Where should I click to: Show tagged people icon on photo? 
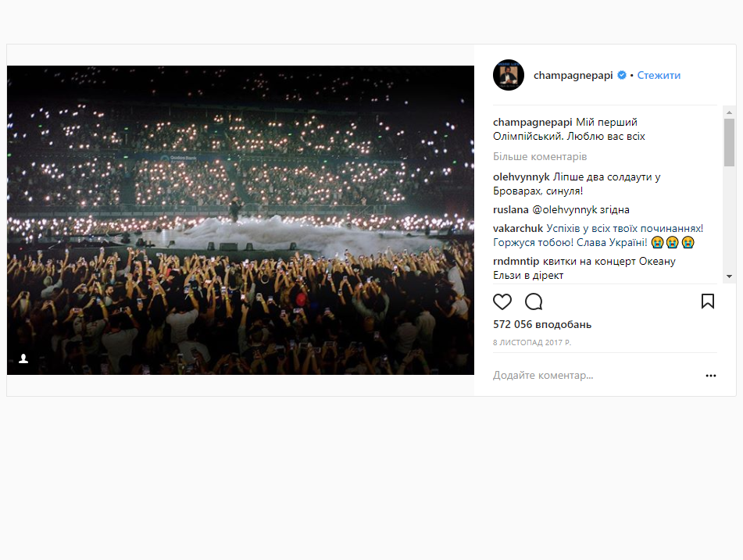(x=23, y=358)
